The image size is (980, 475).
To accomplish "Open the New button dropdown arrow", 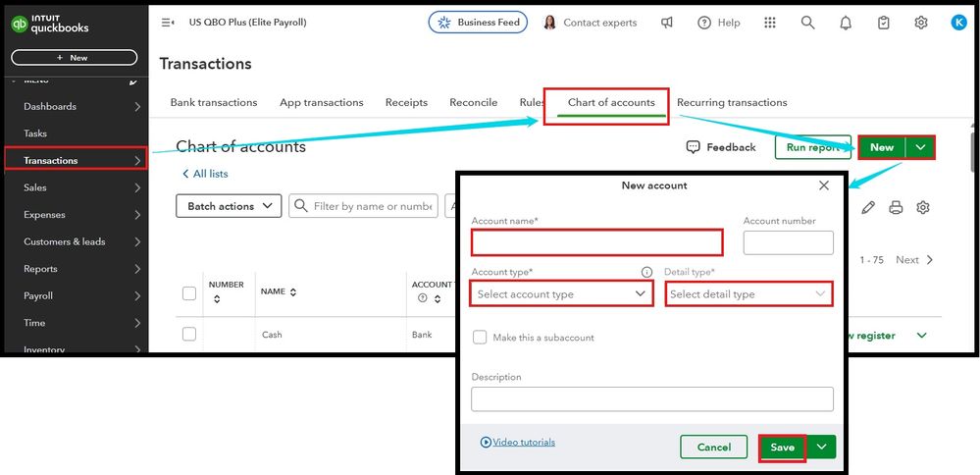I will click(x=919, y=147).
